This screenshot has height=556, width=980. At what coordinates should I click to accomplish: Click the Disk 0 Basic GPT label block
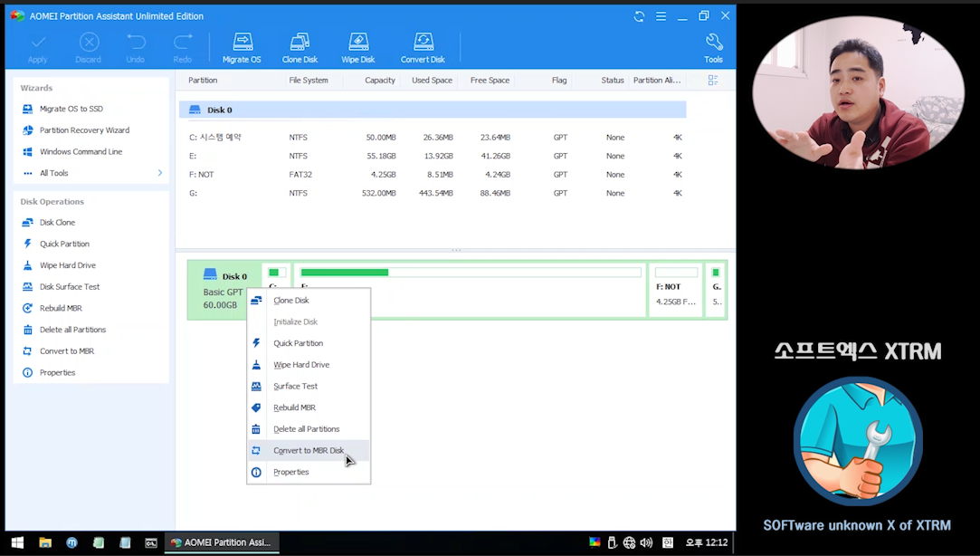pyautogui.click(x=224, y=290)
